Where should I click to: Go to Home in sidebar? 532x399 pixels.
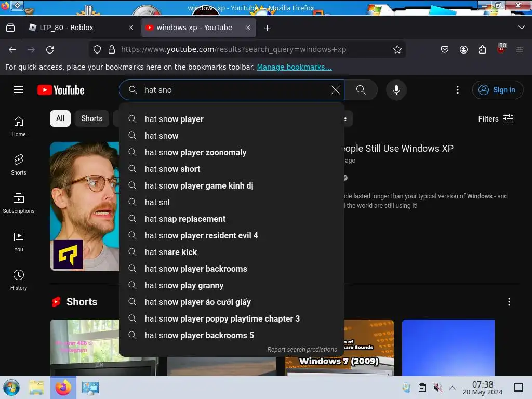click(x=19, y=127)
